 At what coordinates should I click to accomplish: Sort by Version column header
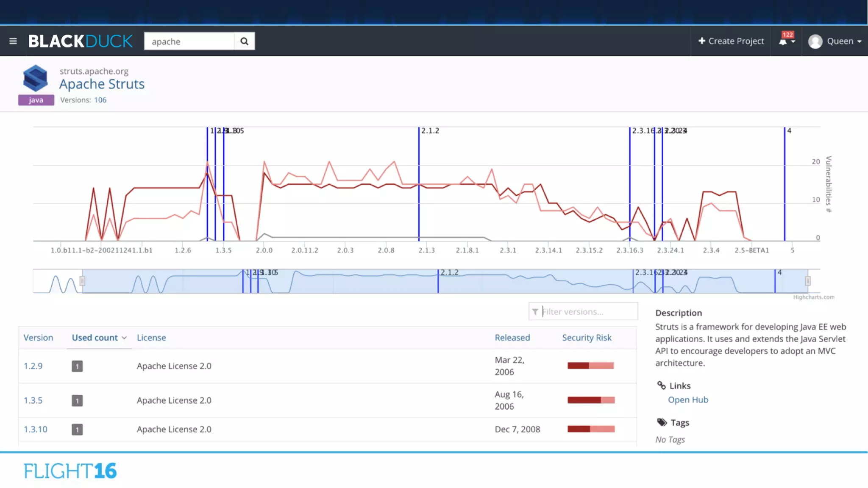point(38,338)
